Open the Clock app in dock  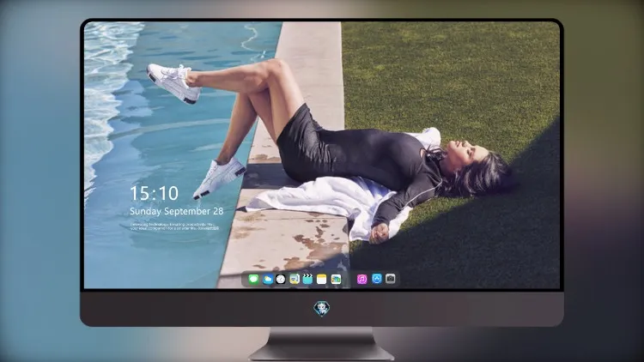(281, 279)
